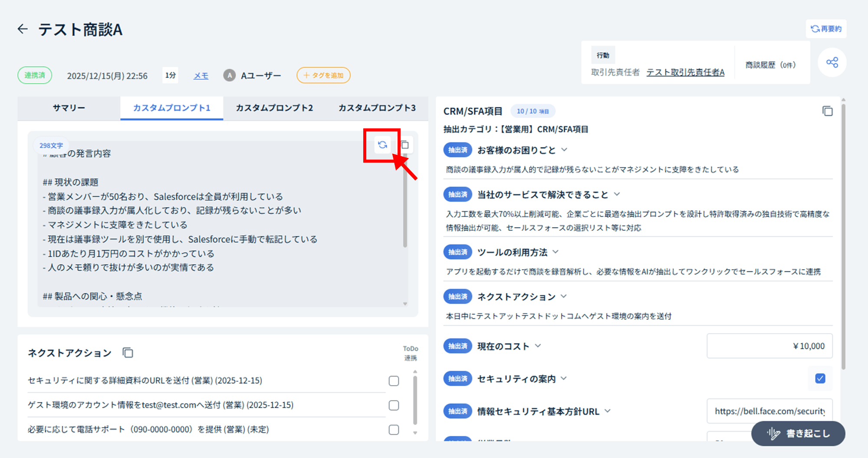Copy the custom prompt output text

405,145
